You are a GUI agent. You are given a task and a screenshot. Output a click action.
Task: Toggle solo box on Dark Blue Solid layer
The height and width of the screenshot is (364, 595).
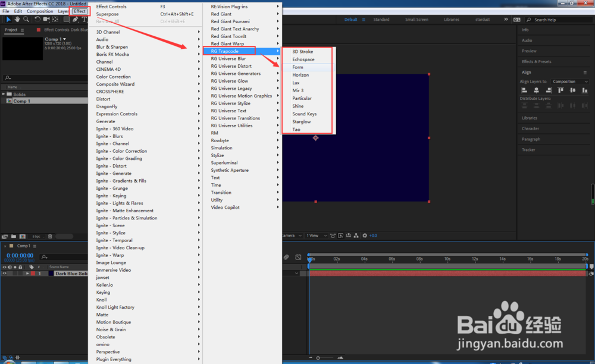click(x=15, y=274)
